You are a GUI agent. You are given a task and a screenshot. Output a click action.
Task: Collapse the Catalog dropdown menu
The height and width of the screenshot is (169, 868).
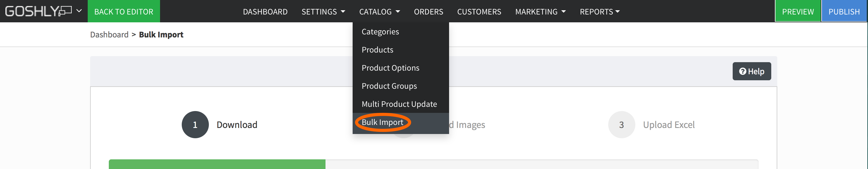pos(379,12)
